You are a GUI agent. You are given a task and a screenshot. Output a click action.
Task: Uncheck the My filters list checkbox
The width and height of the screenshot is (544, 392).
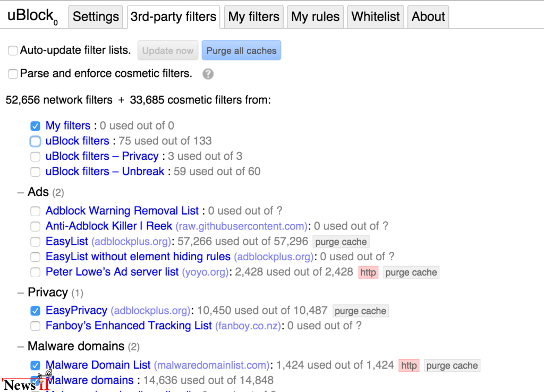(35, 126)
